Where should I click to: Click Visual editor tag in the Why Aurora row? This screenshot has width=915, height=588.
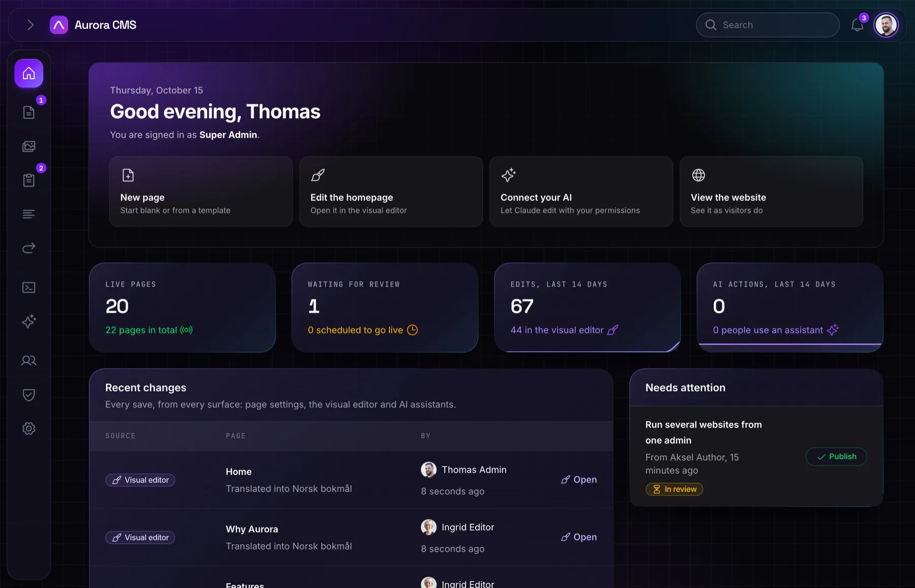coord(140,537)
